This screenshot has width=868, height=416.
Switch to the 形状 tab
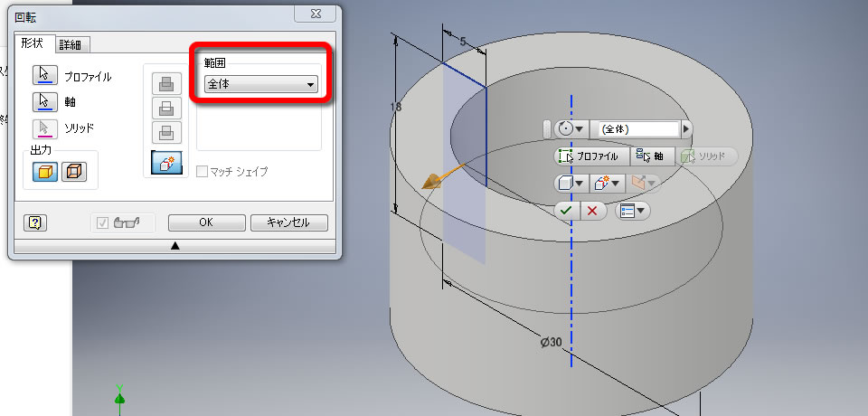(x=33, y=43)
